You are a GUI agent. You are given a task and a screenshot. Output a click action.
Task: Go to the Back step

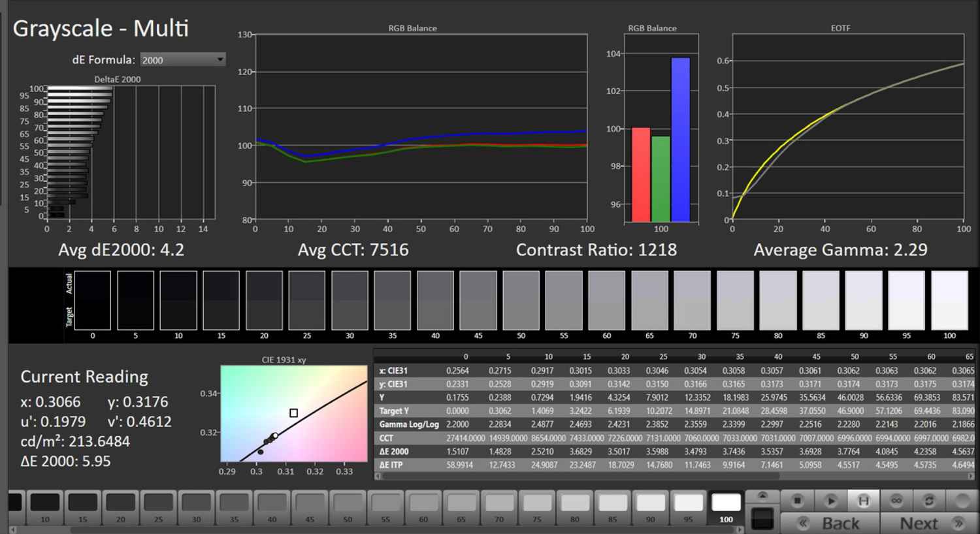click(x=830, y=524)
